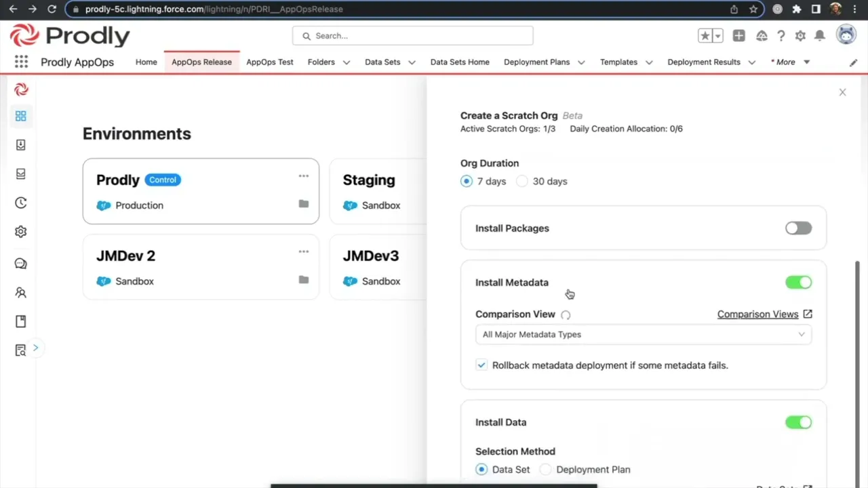Image resolution: width=868 pixels, height=488 pixels.
Task: Open the Salesforce help question mark icon
Action: click(x=781, y=36)
